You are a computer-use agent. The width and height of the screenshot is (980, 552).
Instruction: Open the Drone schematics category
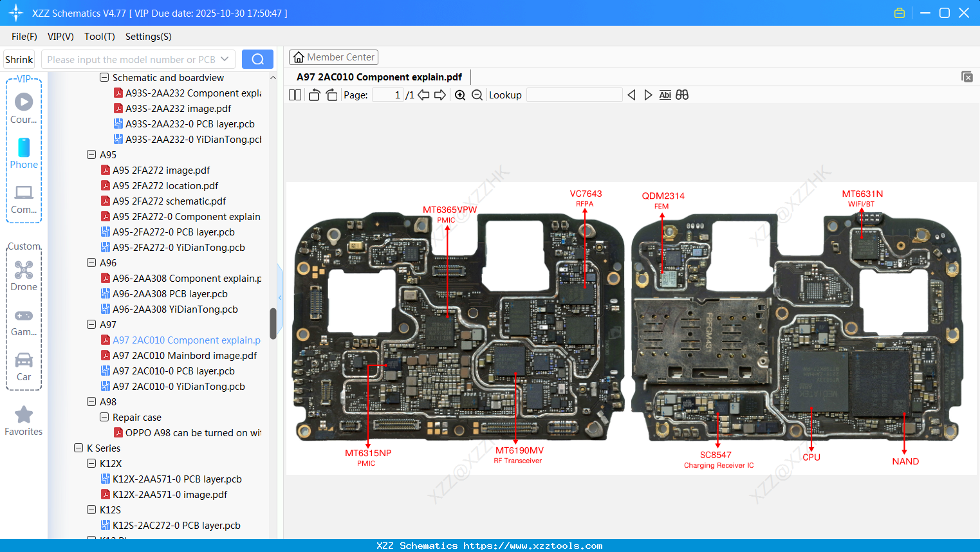click(x=23, y=276)
